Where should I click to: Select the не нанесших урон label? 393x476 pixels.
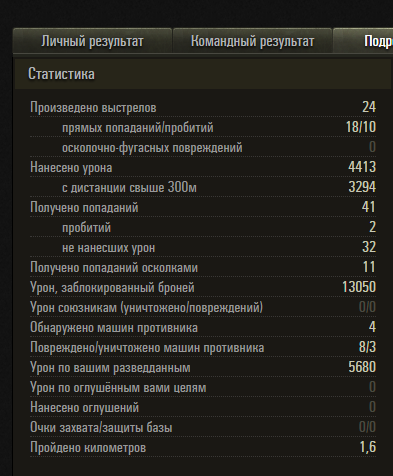coord(108,248)
